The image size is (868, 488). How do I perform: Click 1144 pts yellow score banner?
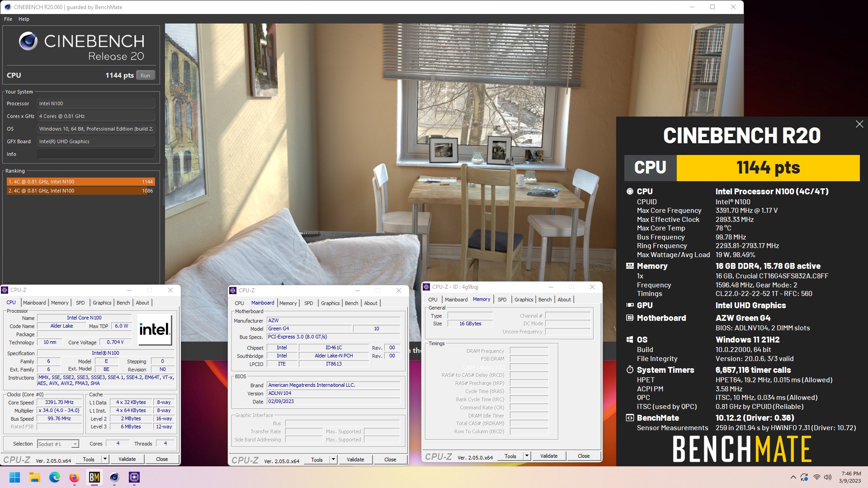coord(768,168)
